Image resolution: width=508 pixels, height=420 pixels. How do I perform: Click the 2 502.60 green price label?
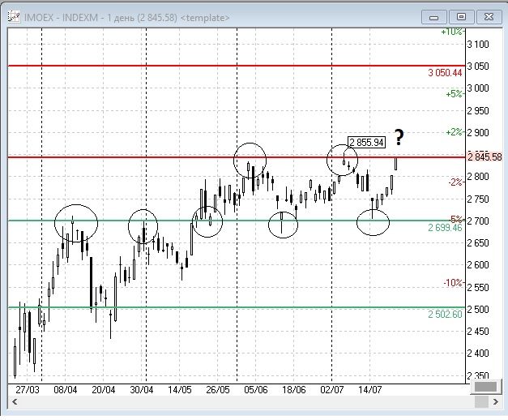(444, 314)
